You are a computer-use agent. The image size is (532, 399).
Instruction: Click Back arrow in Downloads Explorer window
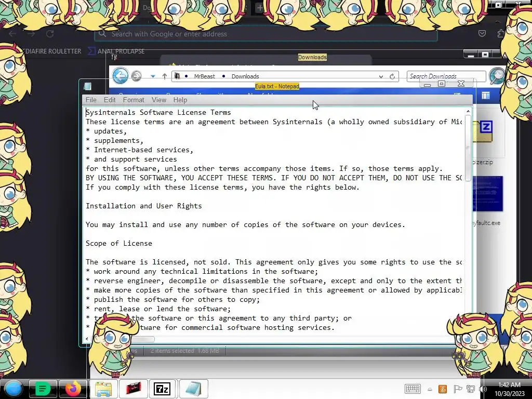pos(121,75)
